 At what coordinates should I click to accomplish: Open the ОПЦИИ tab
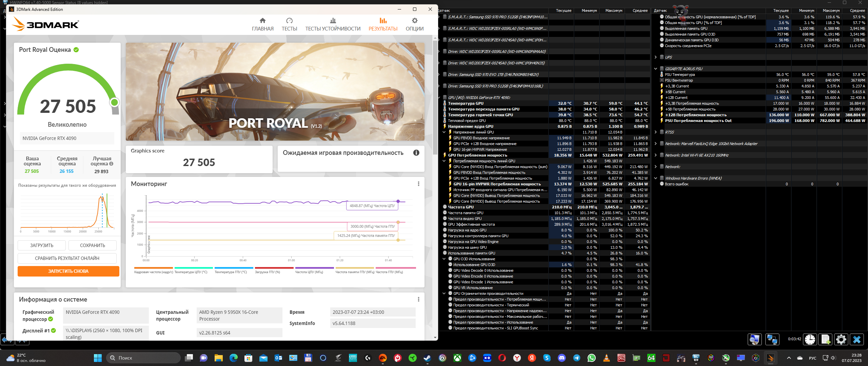(414, 24)
